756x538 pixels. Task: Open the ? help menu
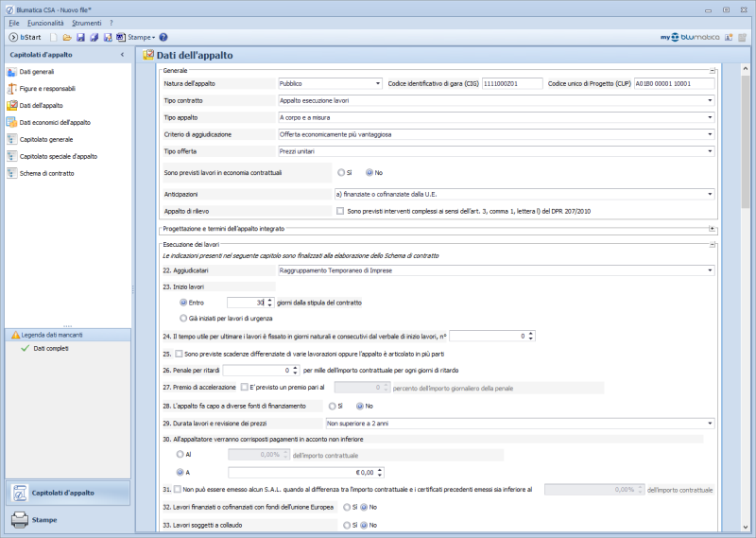point(111,23)
